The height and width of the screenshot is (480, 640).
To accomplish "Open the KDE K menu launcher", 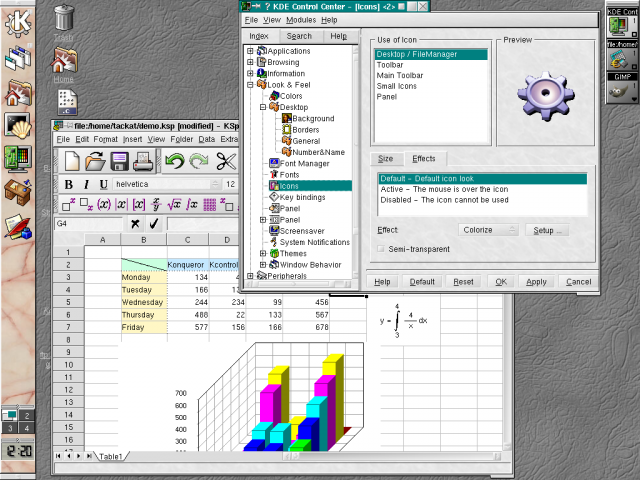I will coord(18,20).
